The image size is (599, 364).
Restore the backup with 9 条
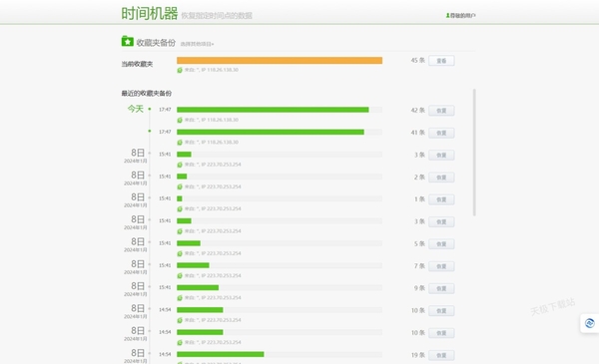pyautogui.click(x=441, y=288)
